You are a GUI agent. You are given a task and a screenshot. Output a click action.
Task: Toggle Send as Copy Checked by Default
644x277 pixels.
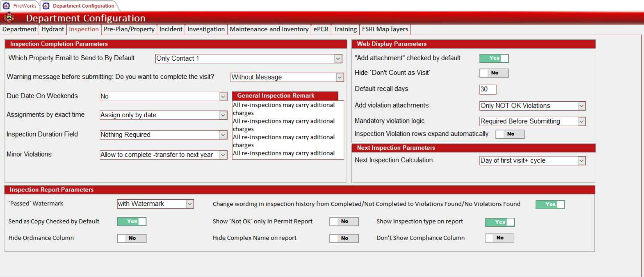click(x=131, y=221)
